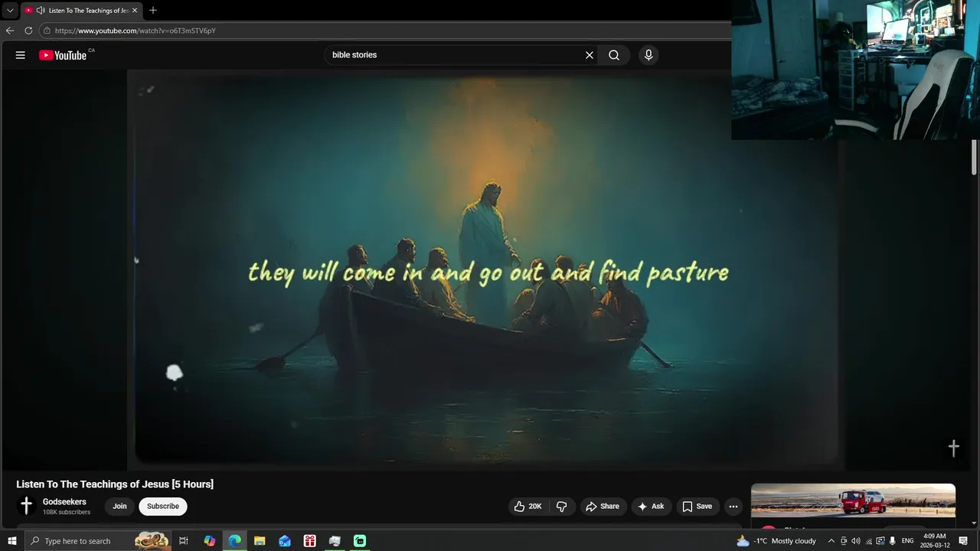Screen dimensions: 980x551
Task: Show hidden system tray icons
Action: coord(831,541)
